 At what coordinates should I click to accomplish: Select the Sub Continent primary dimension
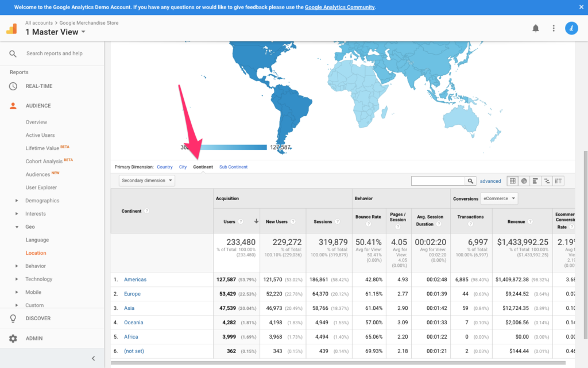(x=233, y=167)
